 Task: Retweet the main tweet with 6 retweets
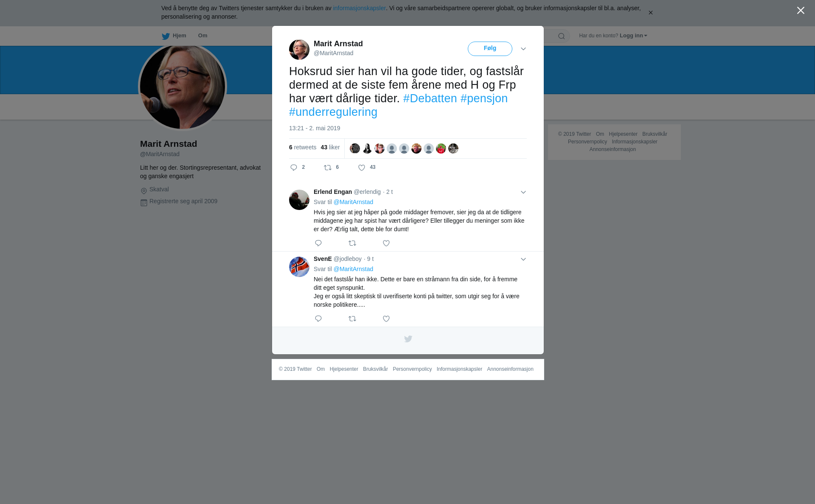coord(328,168)
